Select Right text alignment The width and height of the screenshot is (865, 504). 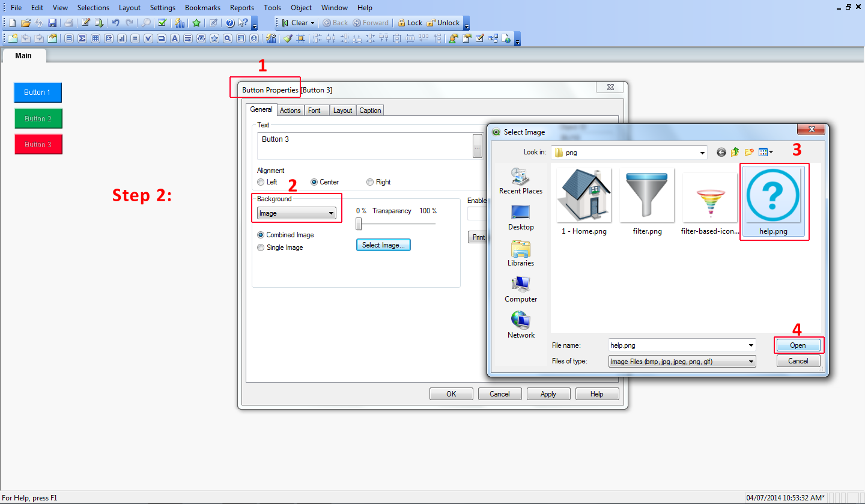pos(370,182)
